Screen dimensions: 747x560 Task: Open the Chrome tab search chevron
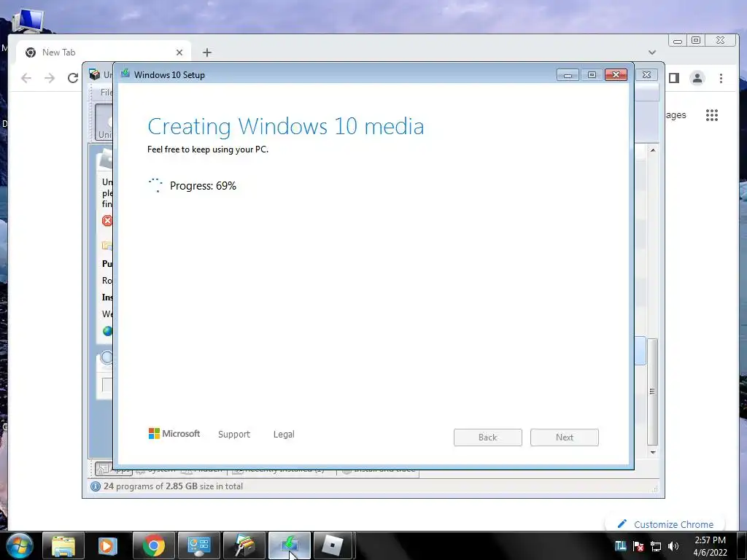(652, 52)
